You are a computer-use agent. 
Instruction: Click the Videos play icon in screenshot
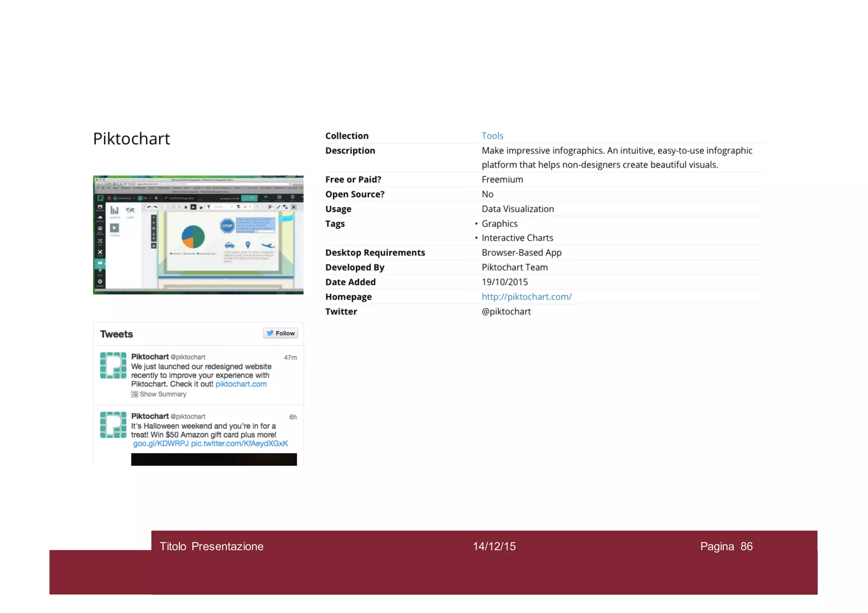tap(114, 228)
